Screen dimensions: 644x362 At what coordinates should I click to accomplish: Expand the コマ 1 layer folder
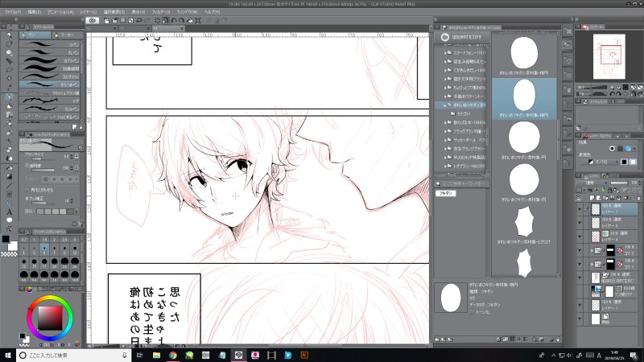tap(592, 264)
